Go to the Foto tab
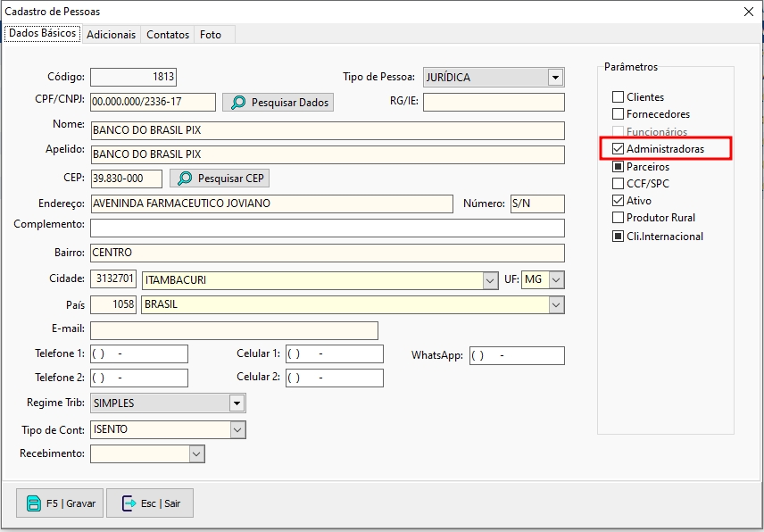 click(x=211, y=35)
